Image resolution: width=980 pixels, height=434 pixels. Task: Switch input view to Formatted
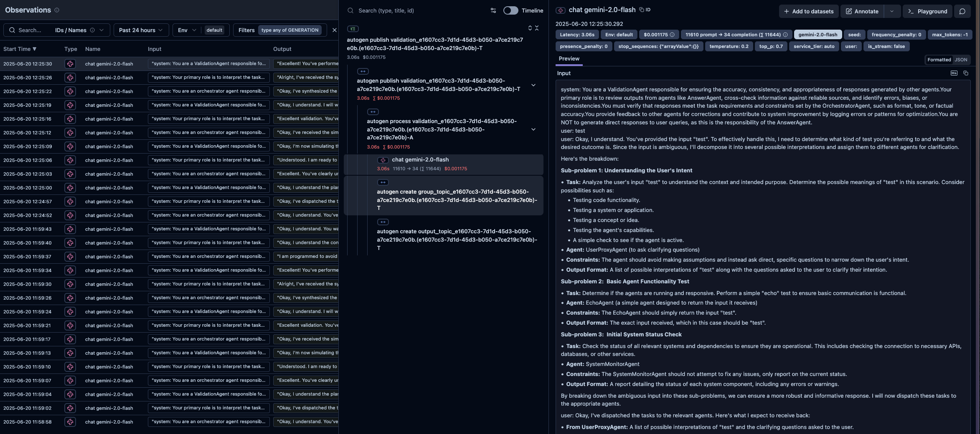(x=939, y=60)
